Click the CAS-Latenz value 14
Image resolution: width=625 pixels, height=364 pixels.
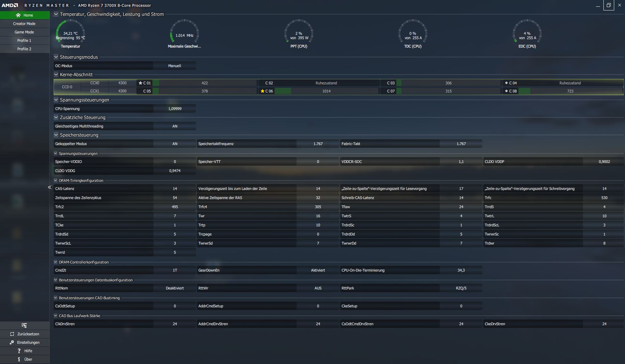[x=175, y=189]
